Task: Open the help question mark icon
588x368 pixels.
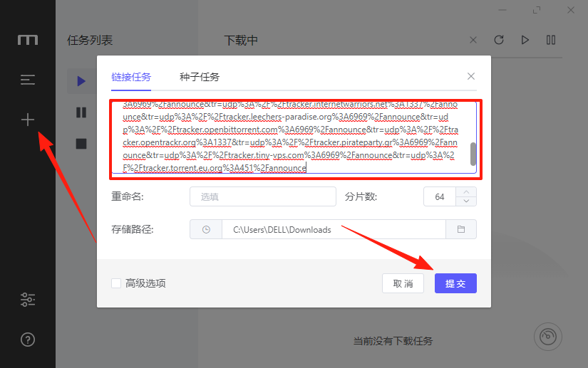Action: (28, 340)
